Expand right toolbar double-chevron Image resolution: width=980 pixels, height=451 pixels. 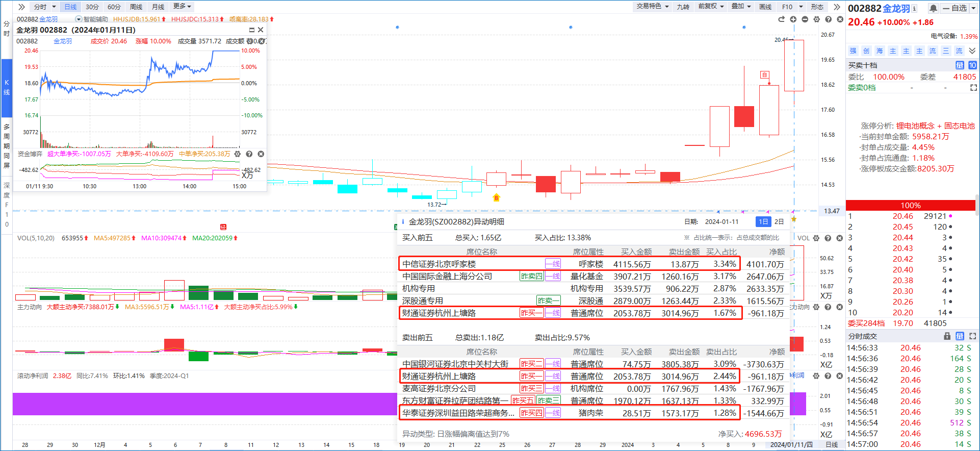[x=837, y=7]
